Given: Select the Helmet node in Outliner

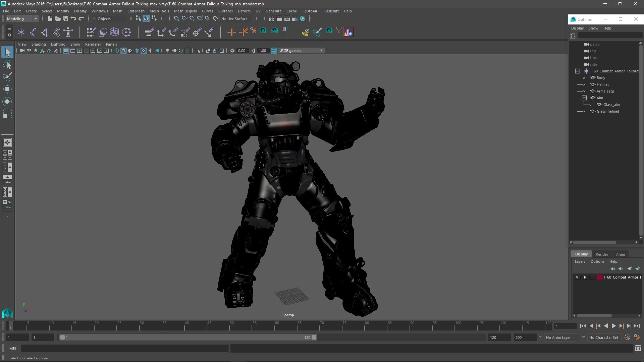Looking at the screenshot, I should pyautogui.click(x=602, y=84).
